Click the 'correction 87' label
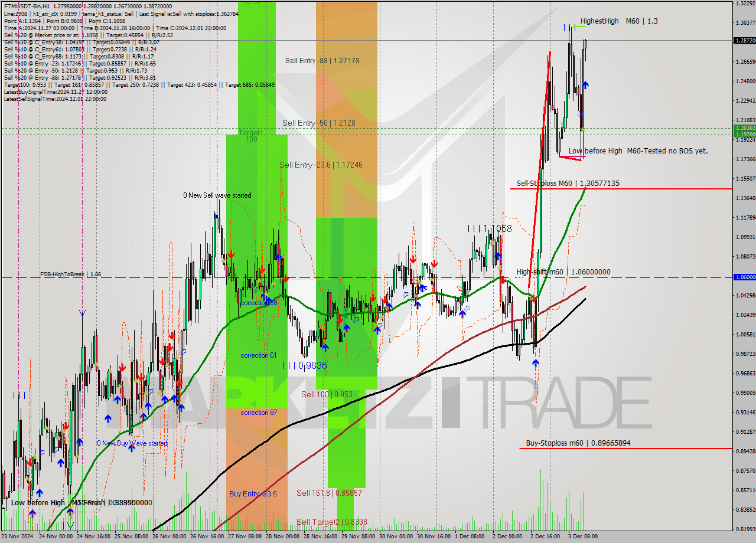 pyautogui.click(x=258, y=413)
